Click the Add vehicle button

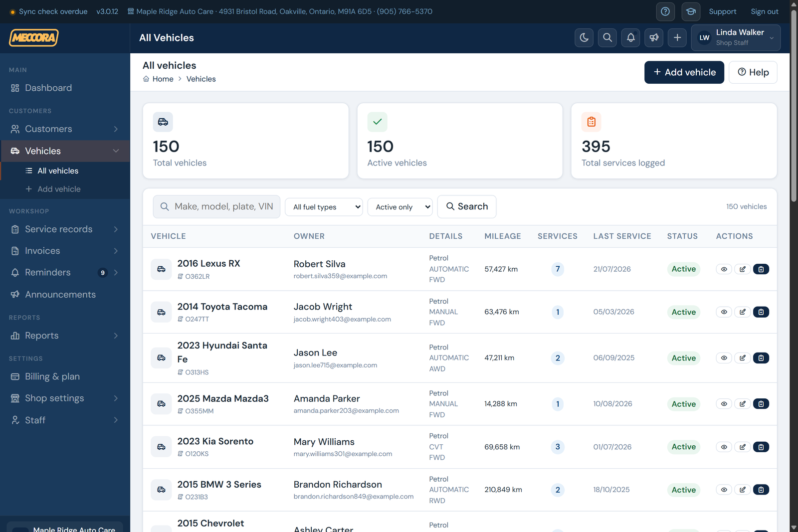coord(684,72)
